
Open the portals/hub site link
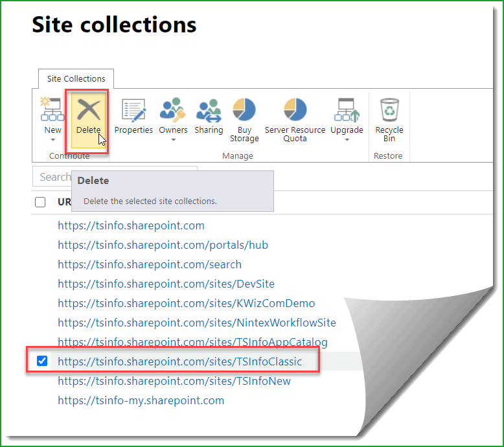point(163,245)
